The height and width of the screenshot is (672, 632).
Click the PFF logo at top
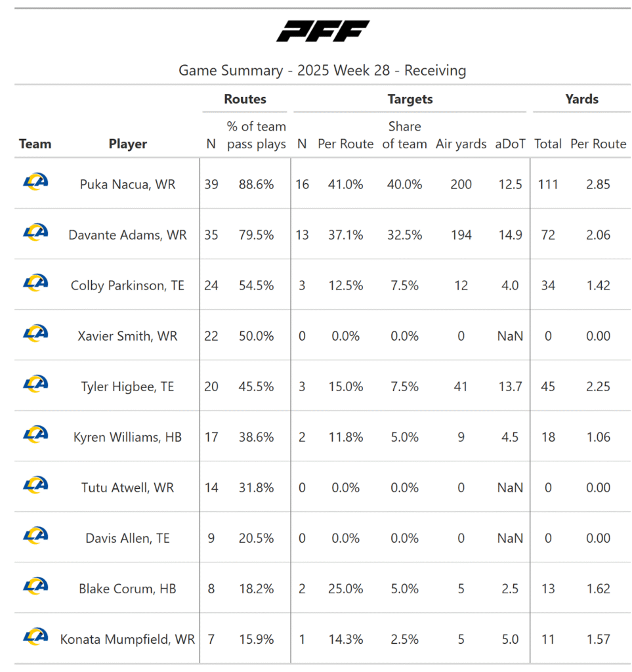coord(322,31)
